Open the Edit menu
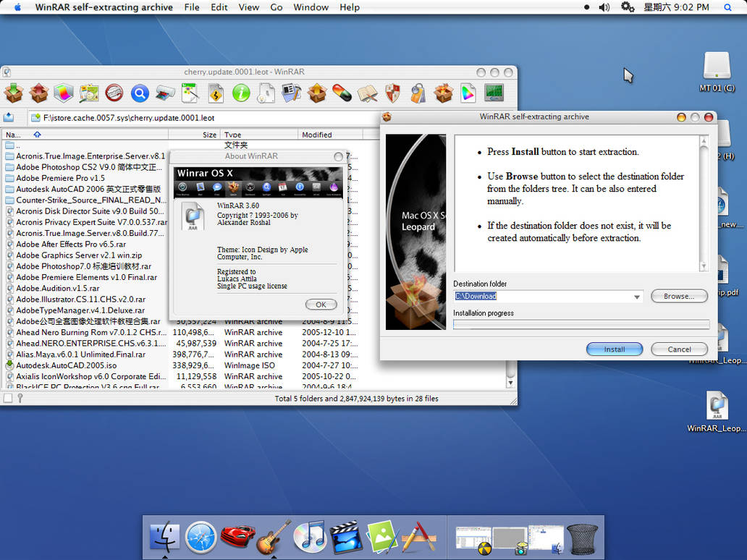Screen dimensions: 747x560 click(x=219, y=7)
